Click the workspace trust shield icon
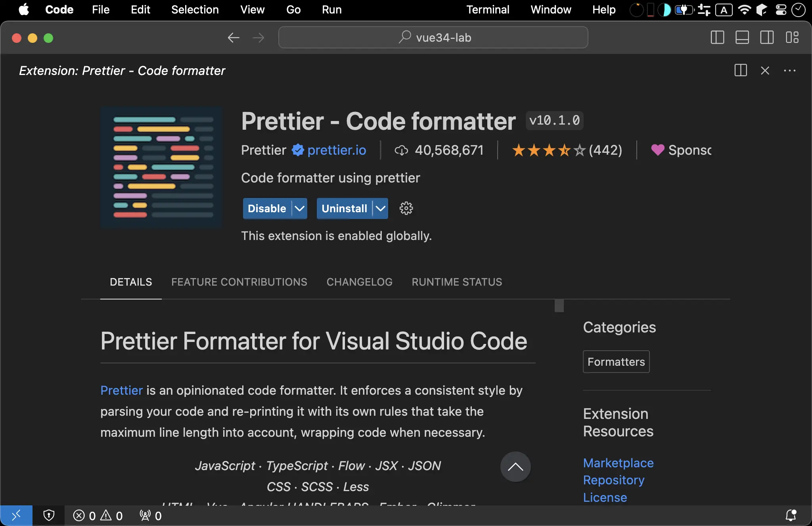The height and width of the screenshot is (526, 812). (x=49, y=516)
